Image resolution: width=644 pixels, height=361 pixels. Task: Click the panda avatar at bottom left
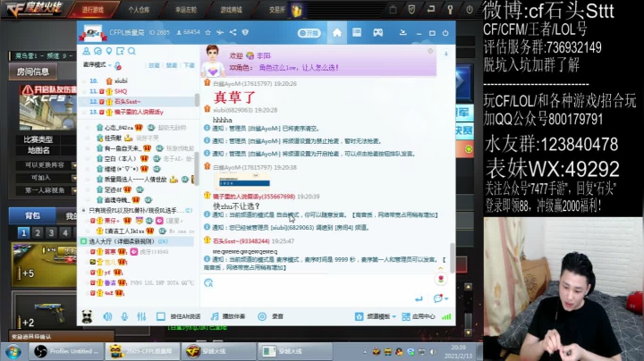(x=87, y=316)
